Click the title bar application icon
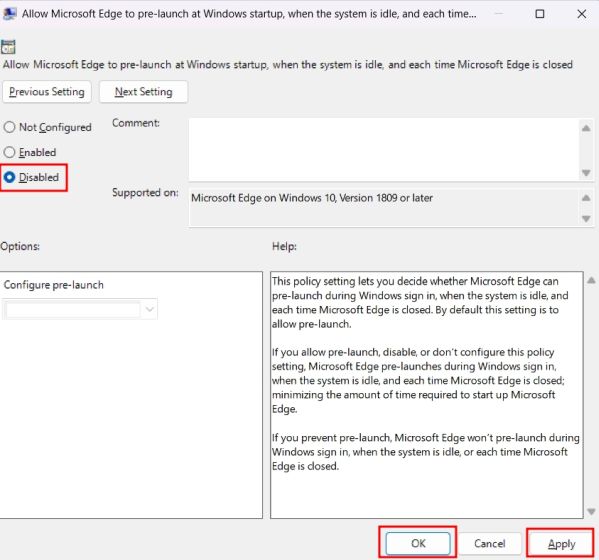Viewport: 599px width, 560px height. pyautogui.click(x=9, y=14)
